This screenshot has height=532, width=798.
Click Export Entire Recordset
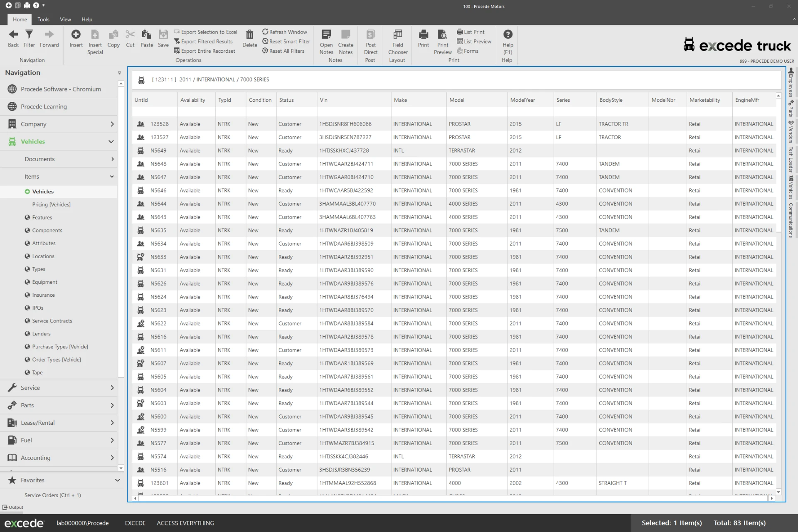pos(204,51)
